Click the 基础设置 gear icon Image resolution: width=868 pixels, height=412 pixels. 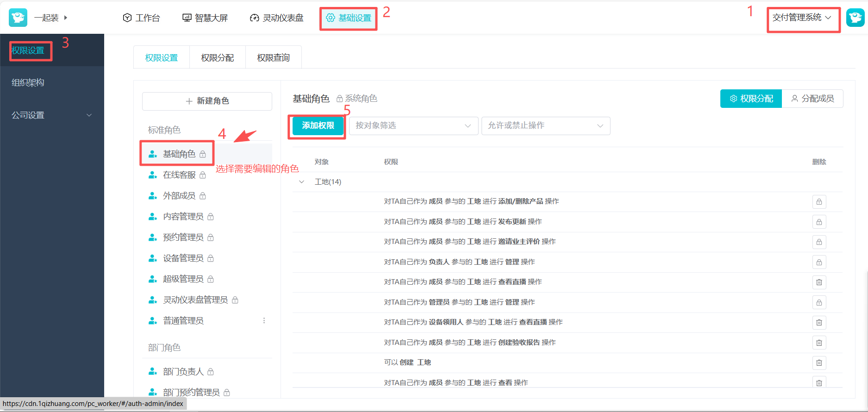[x=330, y=18]
